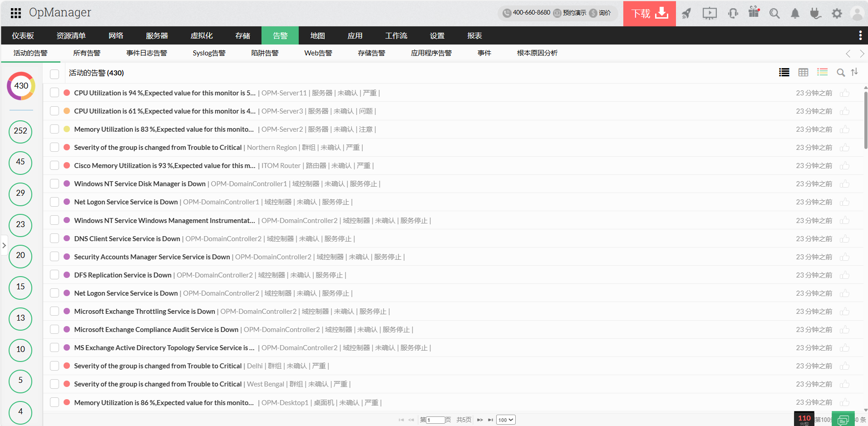Check the Cisco Memory Utilization alarm
The width and height of the screenshot is (868, 426).
click(x=54, y=165)
